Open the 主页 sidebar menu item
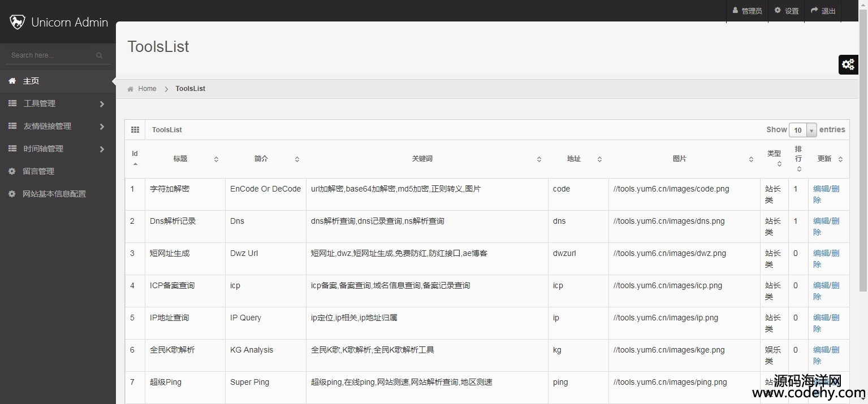Viewport: 868px width, 404px height. click(58, 81)
